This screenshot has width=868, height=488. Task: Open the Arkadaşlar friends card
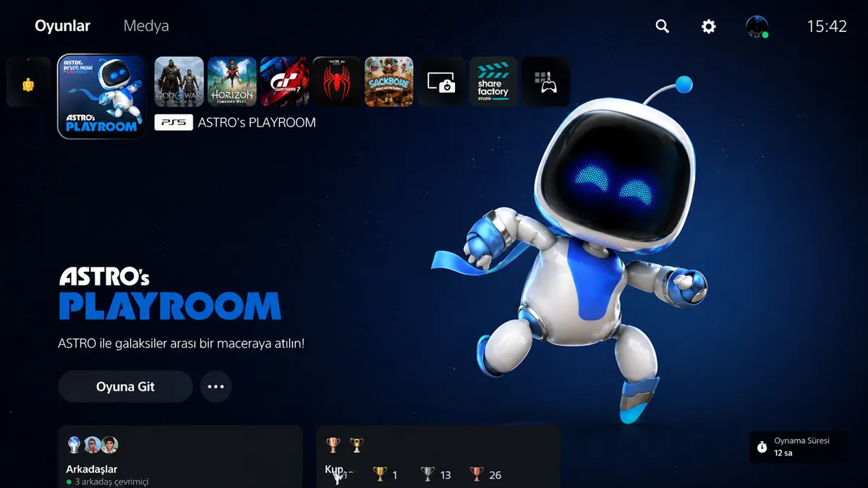(x=179, y=458)
